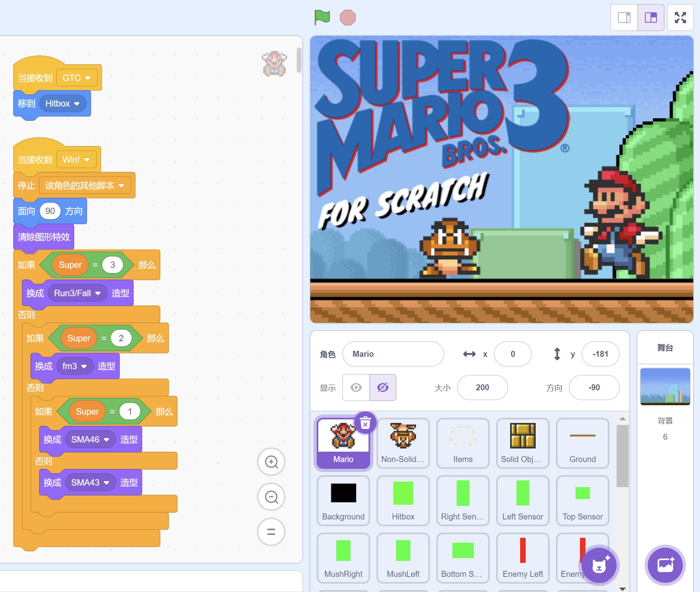The height and width of the screenshot is (592, 700).
Task: Select the stage backdrop thumbnail
Action: coord(665,387)
